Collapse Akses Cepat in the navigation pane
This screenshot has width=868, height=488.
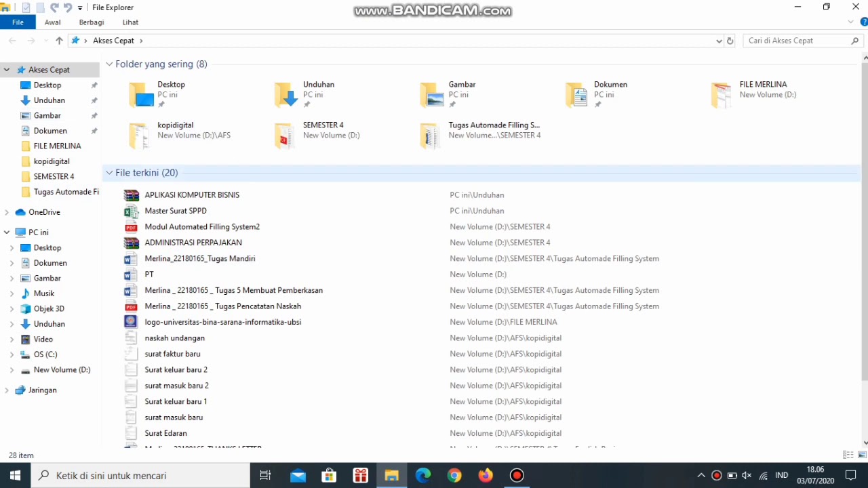(x=7, y=70)
